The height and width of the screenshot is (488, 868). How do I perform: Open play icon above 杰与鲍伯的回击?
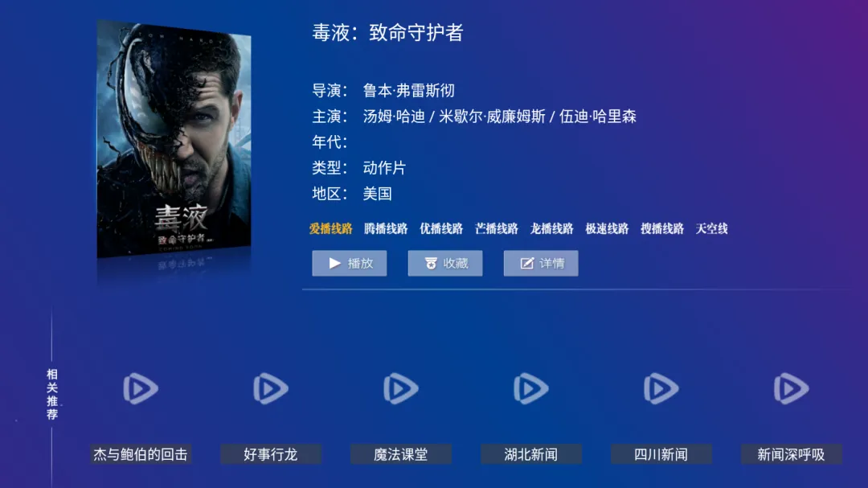point(141,388)
